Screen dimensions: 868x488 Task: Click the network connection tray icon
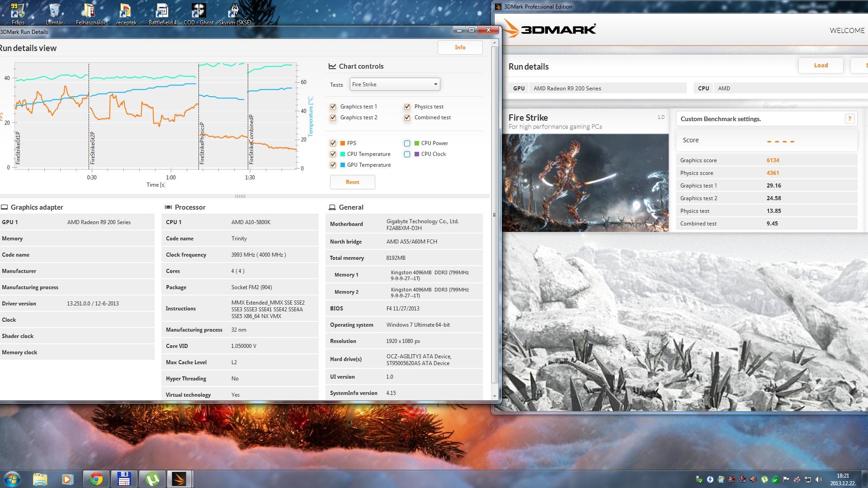(x=808, y=479)
